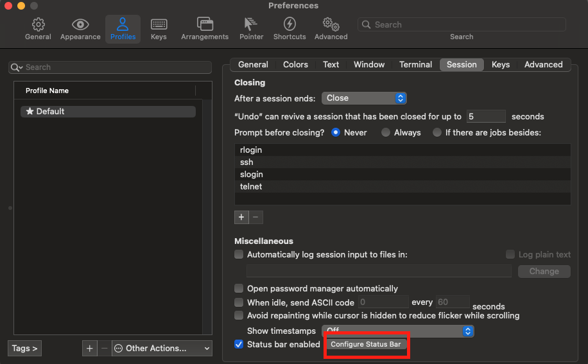Click the magnifier in the profile search field
The width and height of the screenshot is (588, 364).
point(17,67)
